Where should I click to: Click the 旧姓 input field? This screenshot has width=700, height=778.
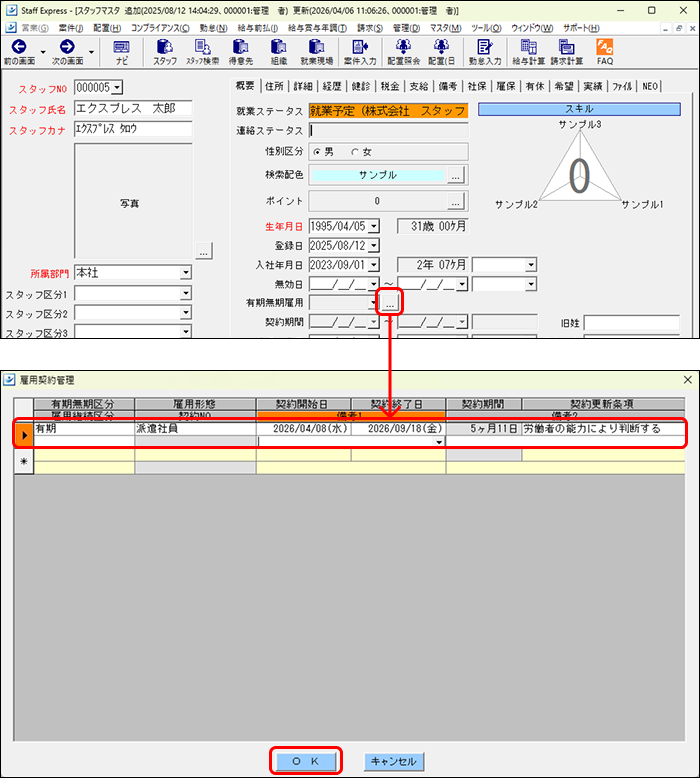tap(632, 323)
